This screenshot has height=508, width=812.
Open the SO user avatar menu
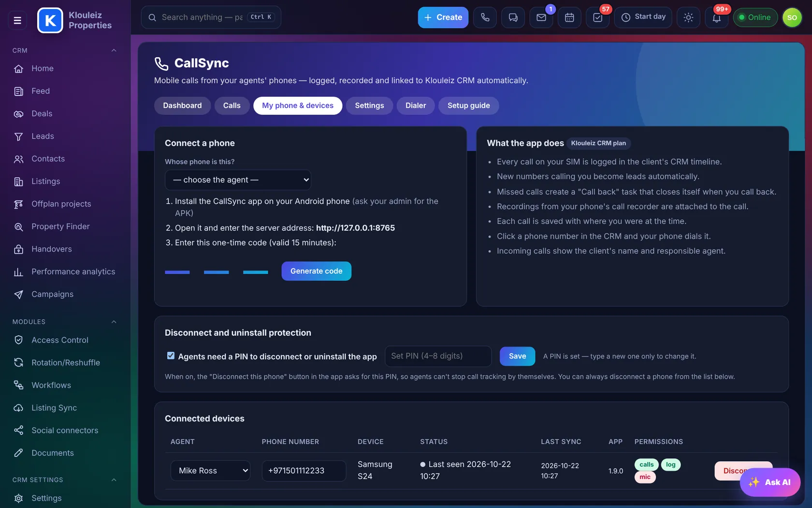coord(792,17)
